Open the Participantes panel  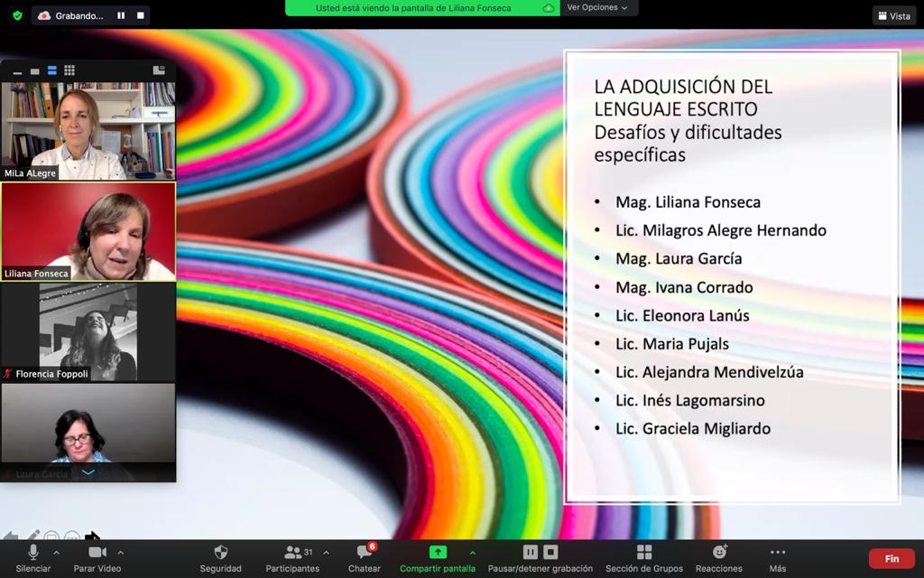[x=292, y=558]
